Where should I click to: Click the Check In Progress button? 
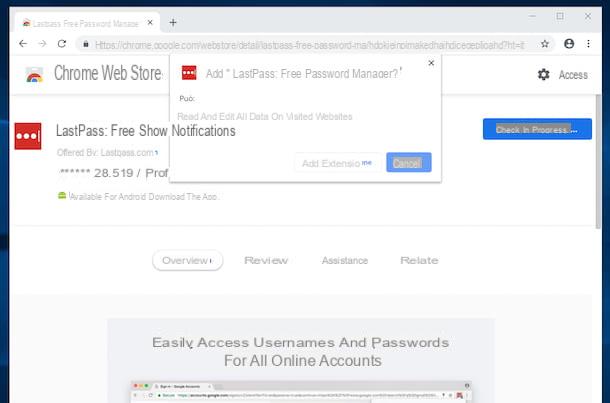tap(537, 129)
